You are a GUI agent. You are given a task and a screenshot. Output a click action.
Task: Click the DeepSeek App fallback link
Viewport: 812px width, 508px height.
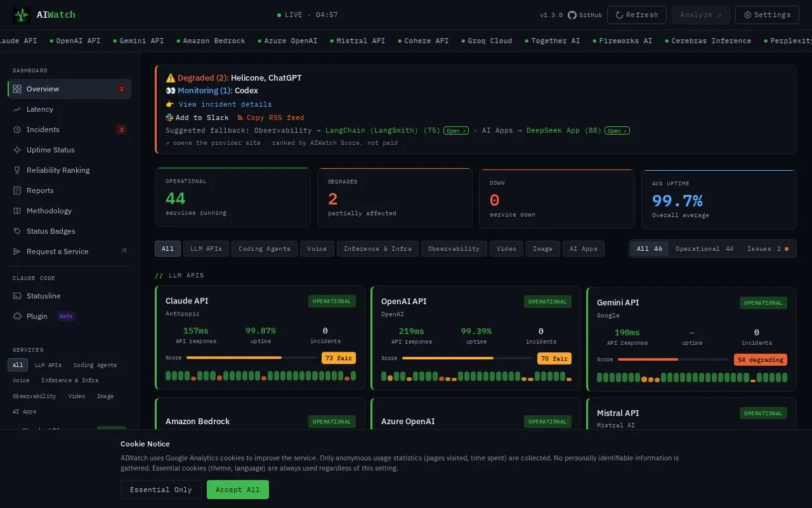[564, 130]
